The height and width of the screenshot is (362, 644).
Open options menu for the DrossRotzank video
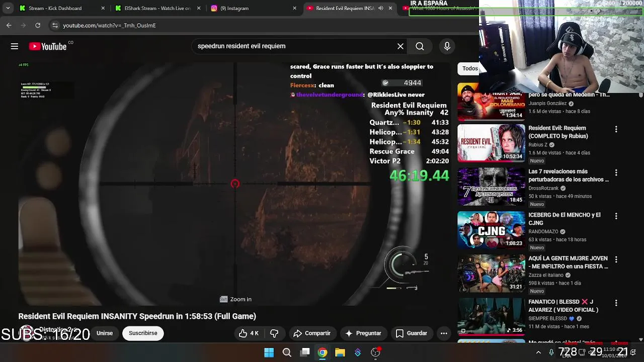click(x=616, y=172)
